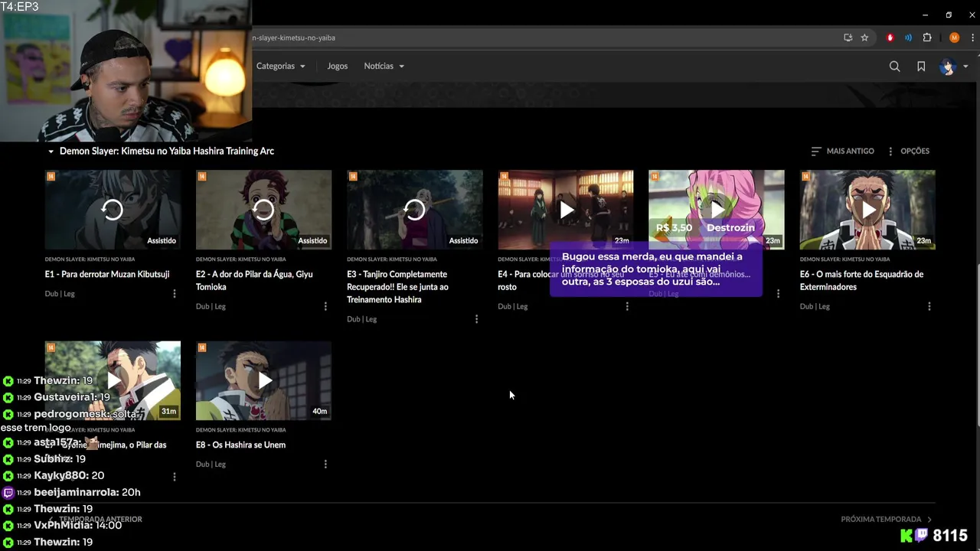The height and width of the screenshot is (551, 980).
Task: Open the OPÇÕES menu
Action: click(x=908, y=152)
